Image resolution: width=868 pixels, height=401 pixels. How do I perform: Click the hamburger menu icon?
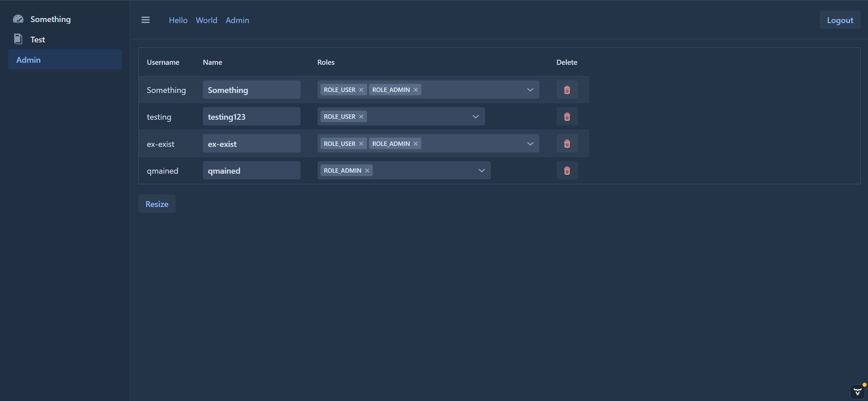tap(146, 20)
